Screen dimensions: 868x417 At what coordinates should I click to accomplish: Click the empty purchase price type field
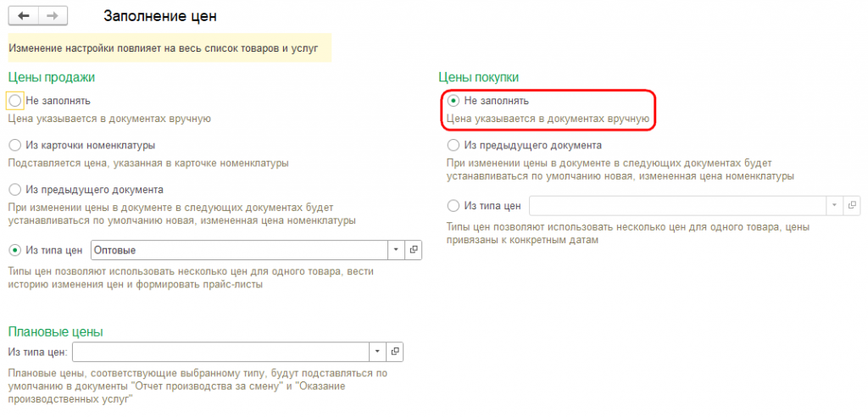coord(678,206)
